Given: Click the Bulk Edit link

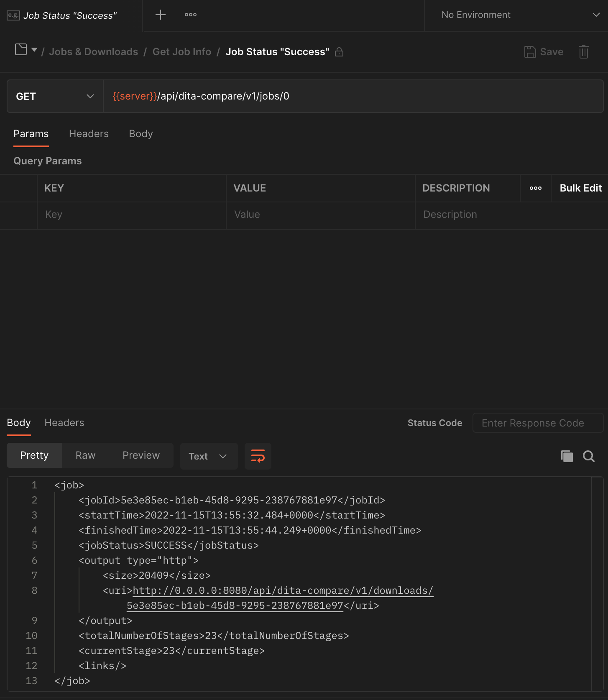Looking at the screenshot, I should point(580,188).
